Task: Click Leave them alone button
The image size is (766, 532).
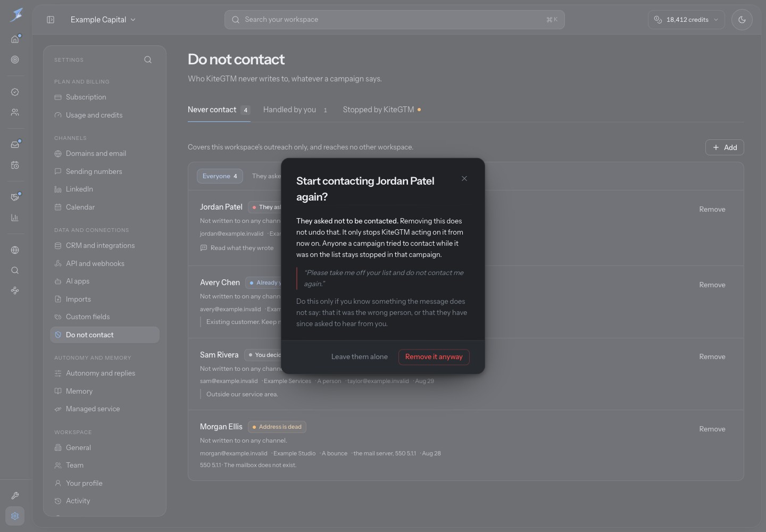Action: tap(360, 357)
